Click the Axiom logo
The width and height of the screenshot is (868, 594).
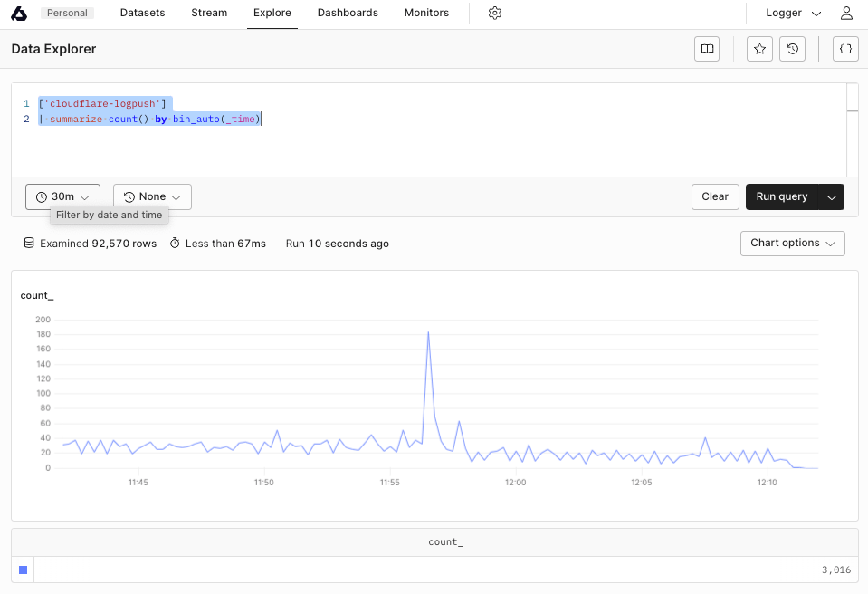click(18, 13)
